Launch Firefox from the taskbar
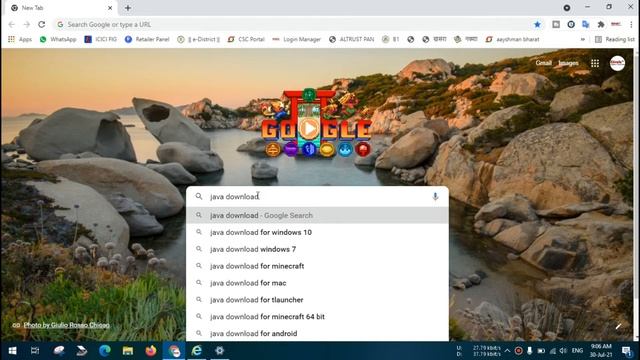 pos(151,351)
